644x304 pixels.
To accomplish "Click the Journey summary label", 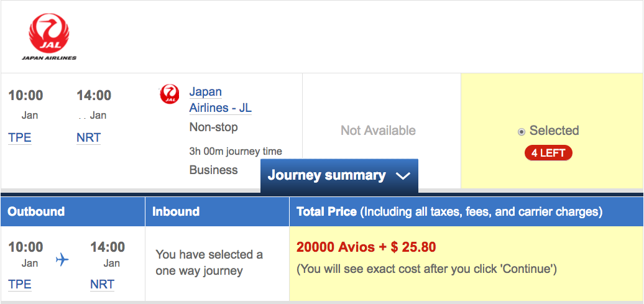I will point(326,175).
